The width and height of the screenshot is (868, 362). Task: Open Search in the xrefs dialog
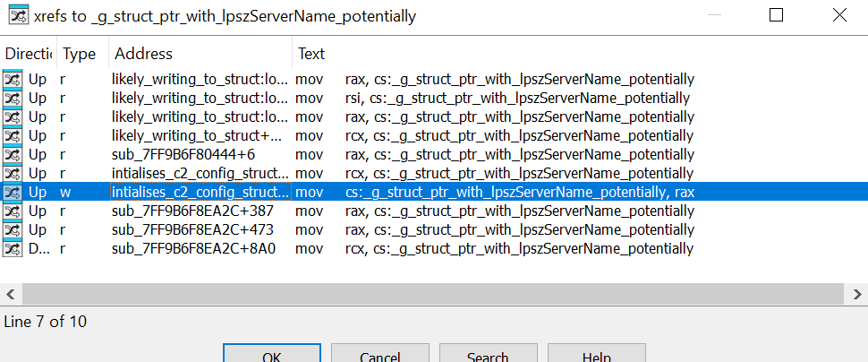click(488, 356)
